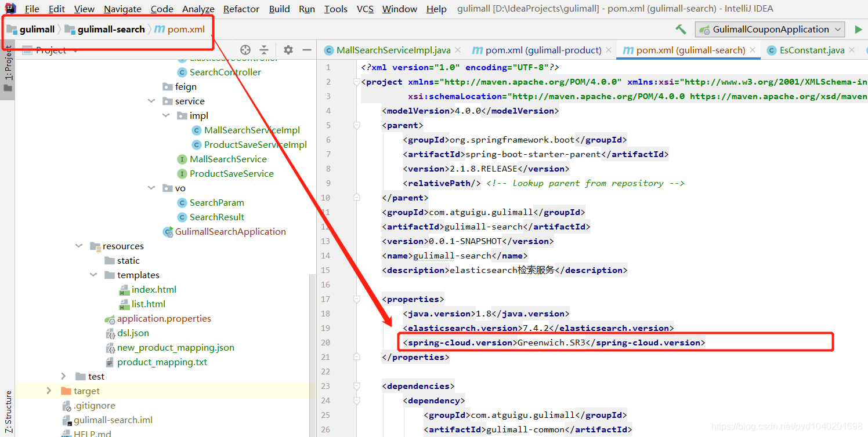The image size is (868, 437).
Task: Select SearchParam class
Action: click(216, 203)
